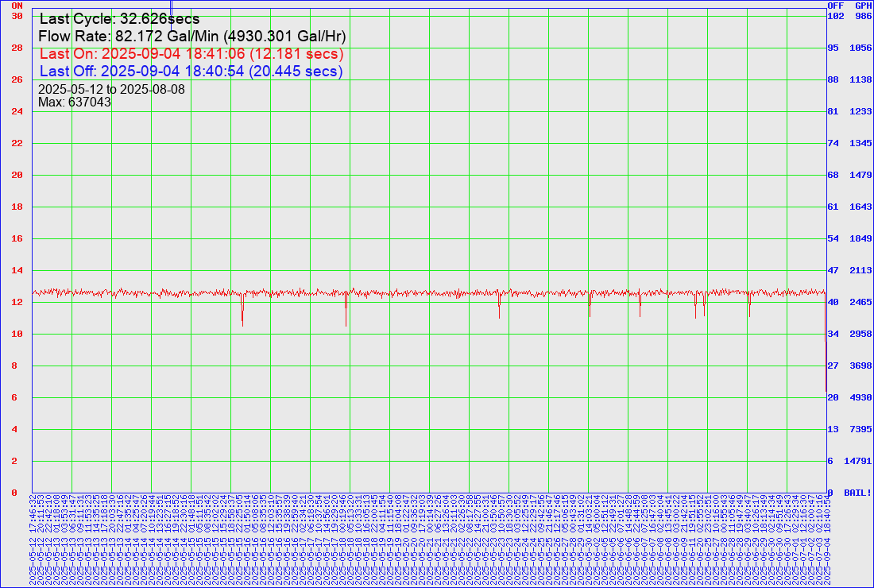The width and height of the screenshot is (874, 588).
Task: Click the "1643" value in the GPH column
Action: pyautogui.click(x=860, y=207)
